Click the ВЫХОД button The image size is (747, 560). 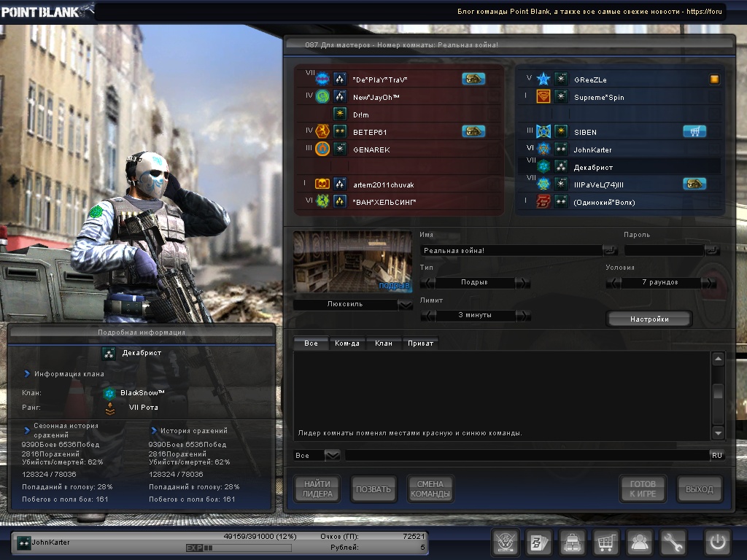click(700, 489)
